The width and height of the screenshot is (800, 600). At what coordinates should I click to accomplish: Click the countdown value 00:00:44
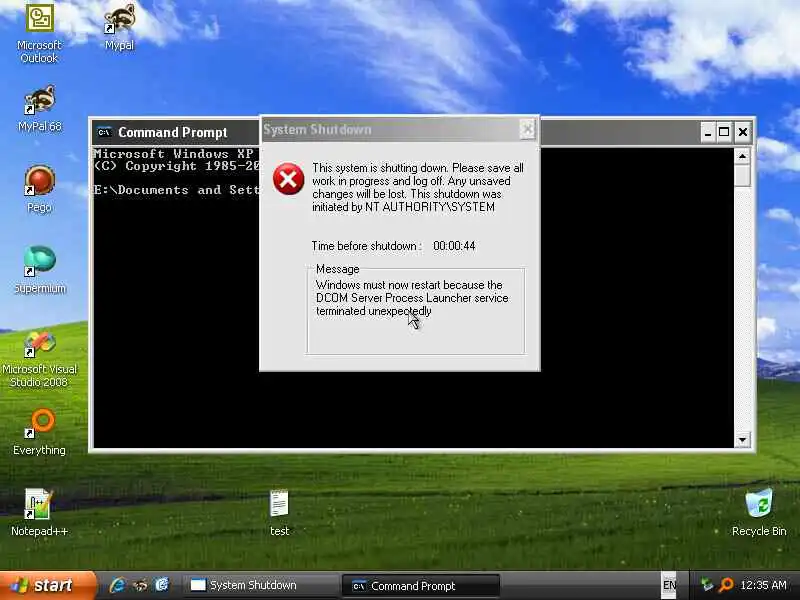click(x=454, y=246)
